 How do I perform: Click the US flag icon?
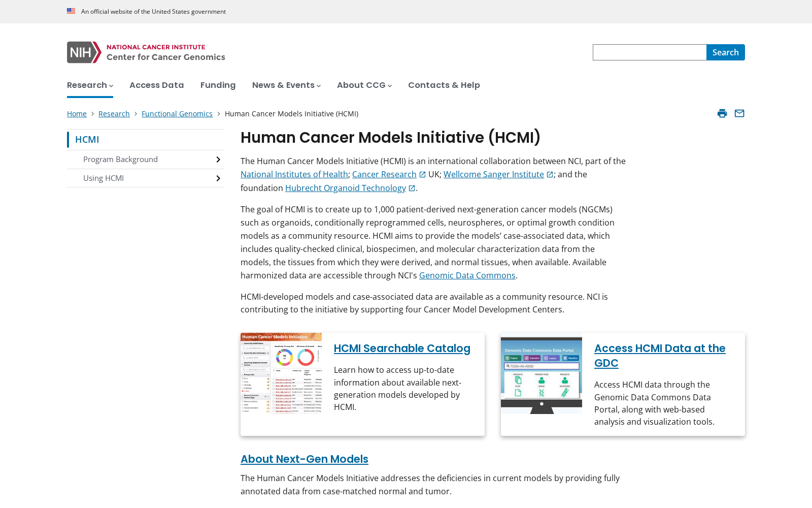(71, 11)
